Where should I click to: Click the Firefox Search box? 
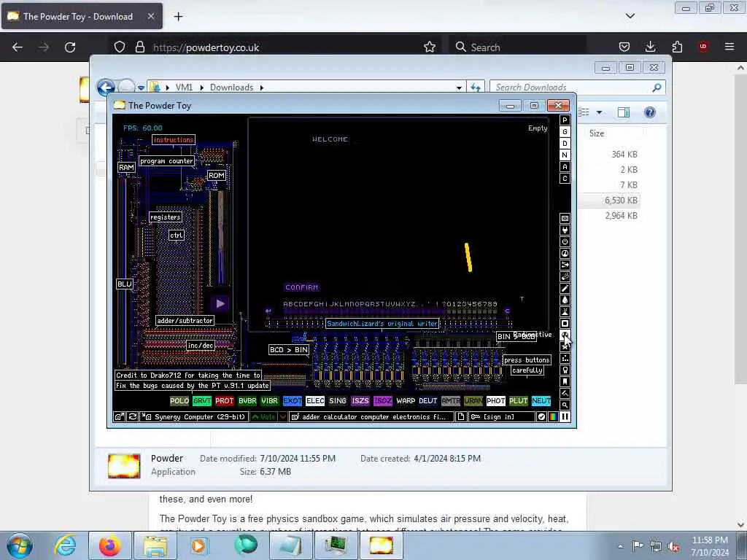[517, 47]
